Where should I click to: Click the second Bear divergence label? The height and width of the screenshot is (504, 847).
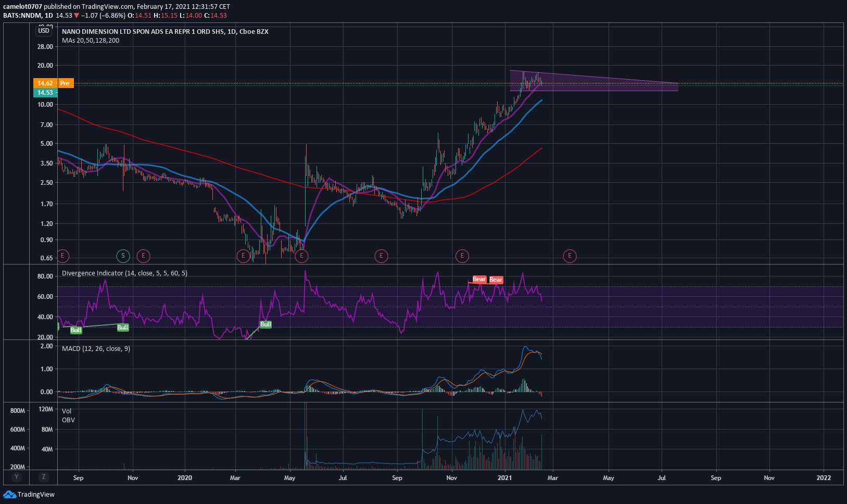pos(496,280)
